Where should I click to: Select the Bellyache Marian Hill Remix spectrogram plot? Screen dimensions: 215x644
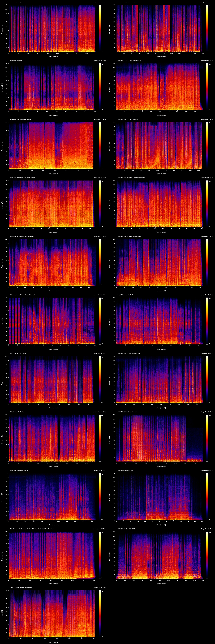[159, 28]
